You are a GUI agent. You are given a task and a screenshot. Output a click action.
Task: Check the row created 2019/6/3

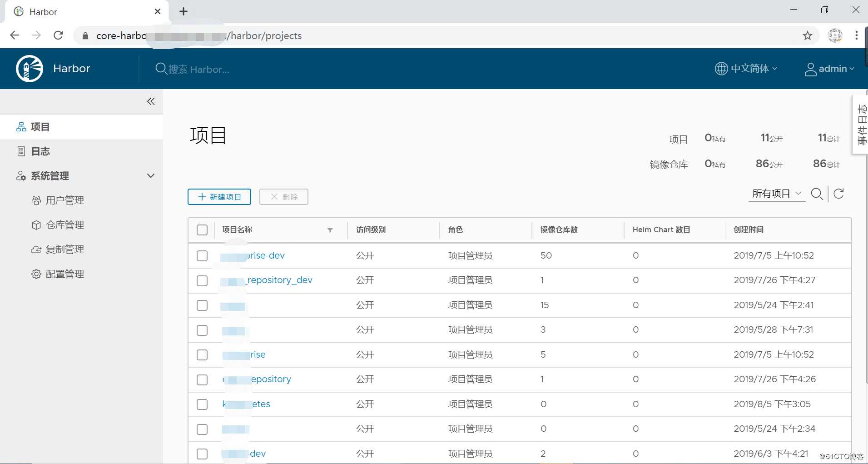click(x=202, y=454)
